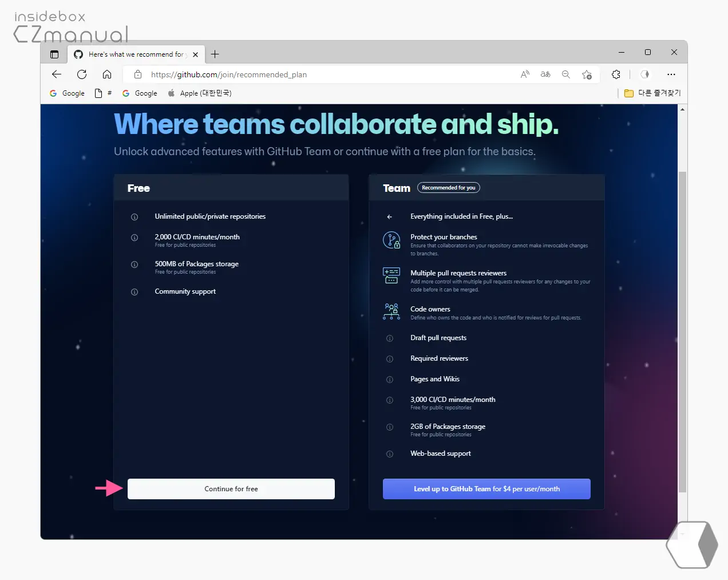
Task: Open the second Google bookmark
Action: coord(140,93)
